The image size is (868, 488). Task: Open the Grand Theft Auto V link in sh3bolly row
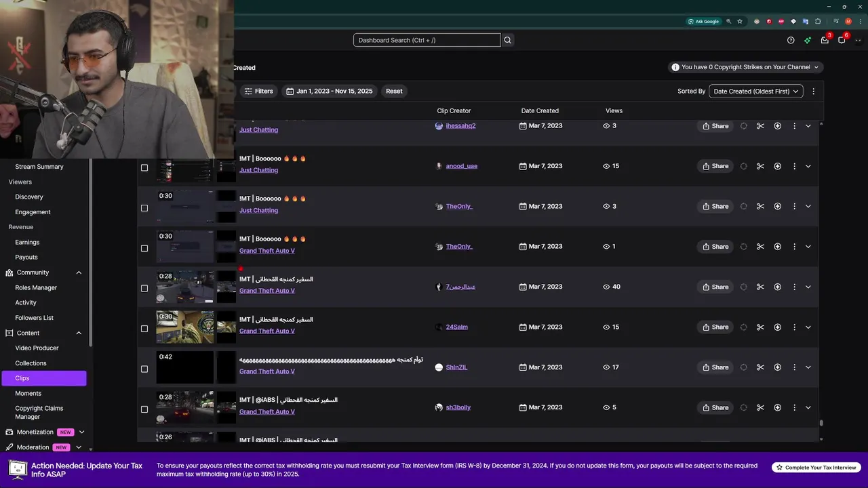[x=267, y=411]
